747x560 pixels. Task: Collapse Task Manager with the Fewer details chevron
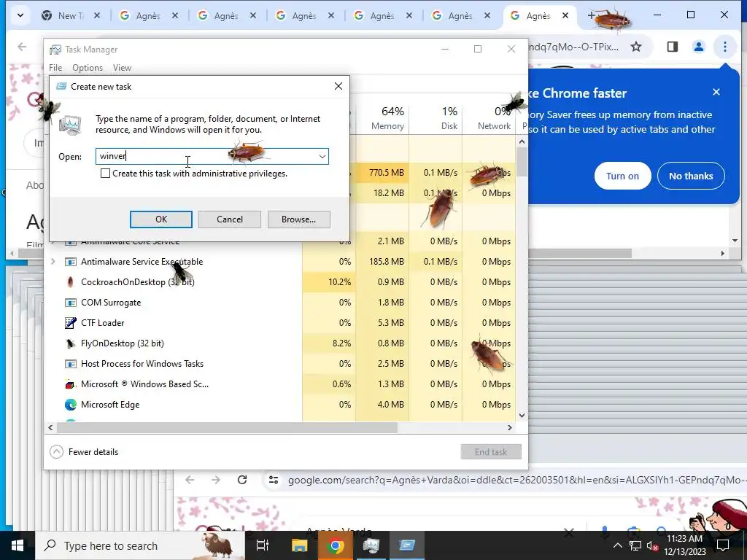click(56, 452)
